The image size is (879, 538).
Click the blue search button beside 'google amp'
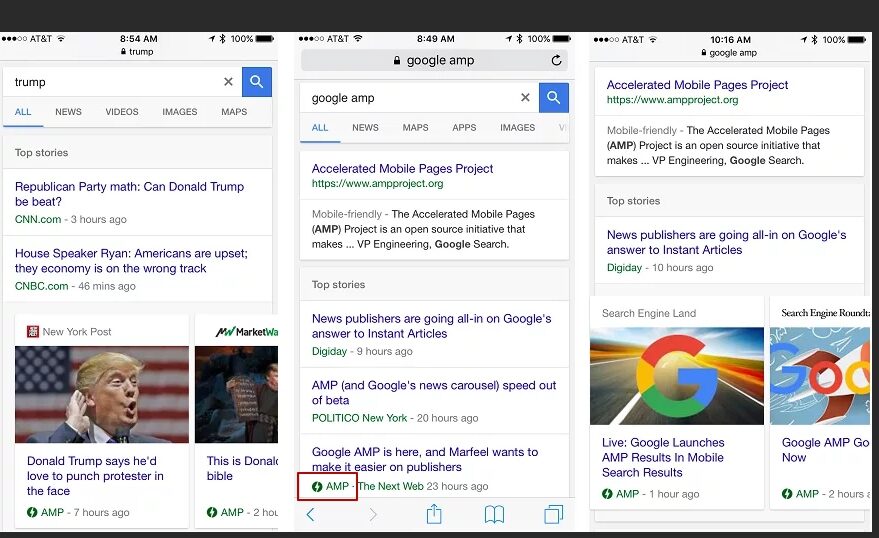click(553, 98)
